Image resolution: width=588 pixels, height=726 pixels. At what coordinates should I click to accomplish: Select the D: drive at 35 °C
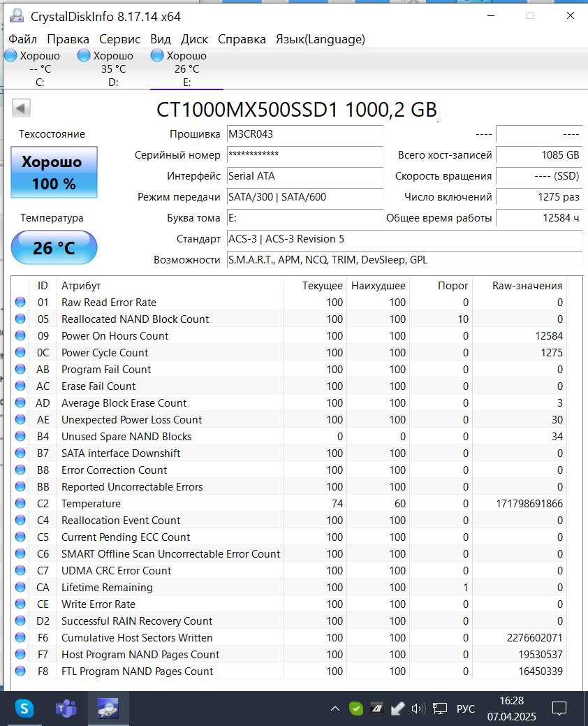pos(106,68)
